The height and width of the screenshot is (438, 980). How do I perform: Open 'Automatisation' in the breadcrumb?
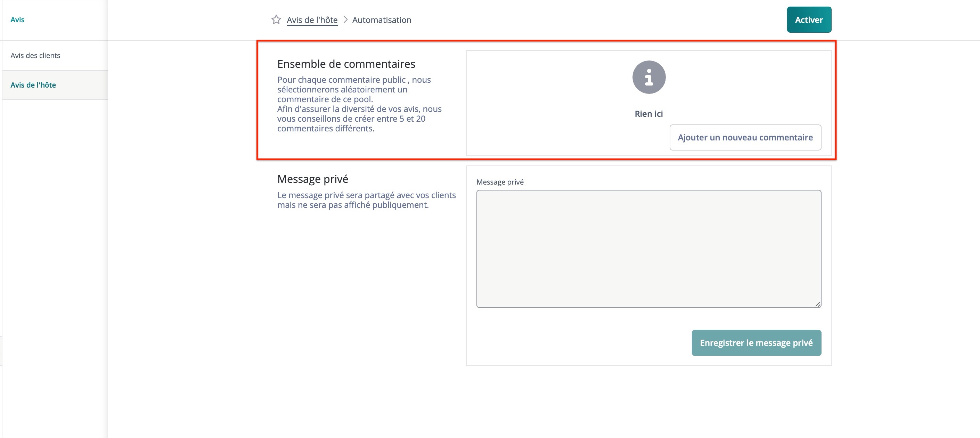[x=381, y=19]
